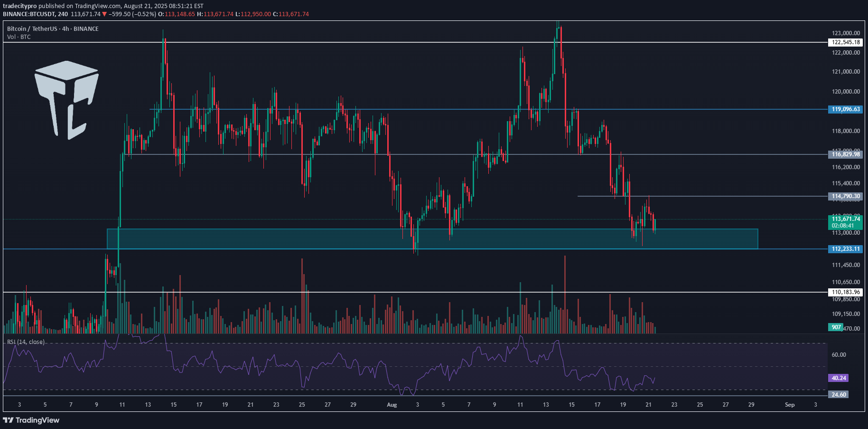This screenshot has width=868, height=429.
Task: Click the 120,000.00 price axis tick
Action: [x=846, y=91]
